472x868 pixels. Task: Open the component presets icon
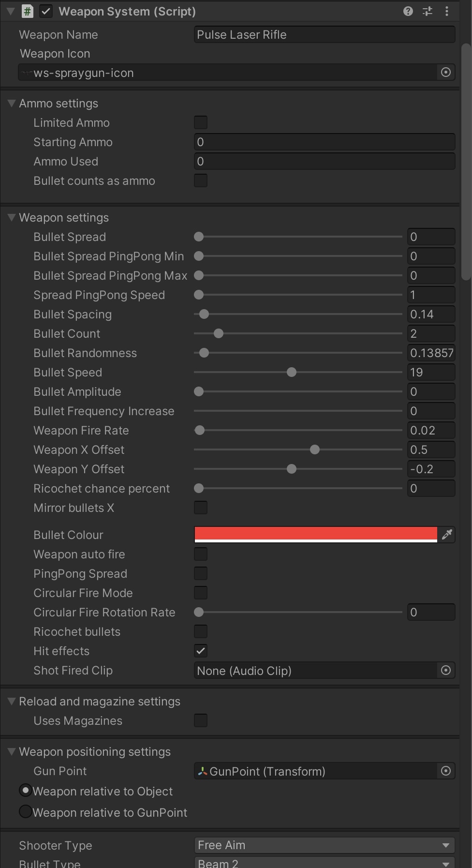[x=428, y=11]
